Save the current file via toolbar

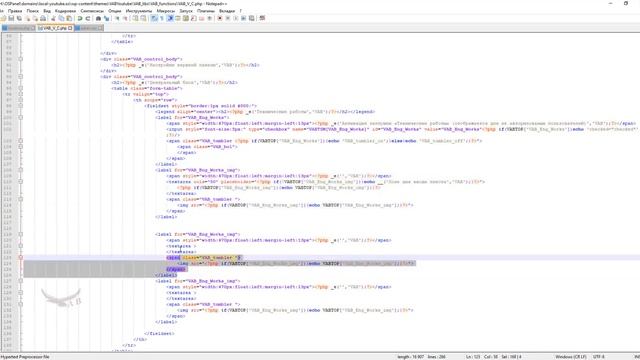click(x=11, y=18)
